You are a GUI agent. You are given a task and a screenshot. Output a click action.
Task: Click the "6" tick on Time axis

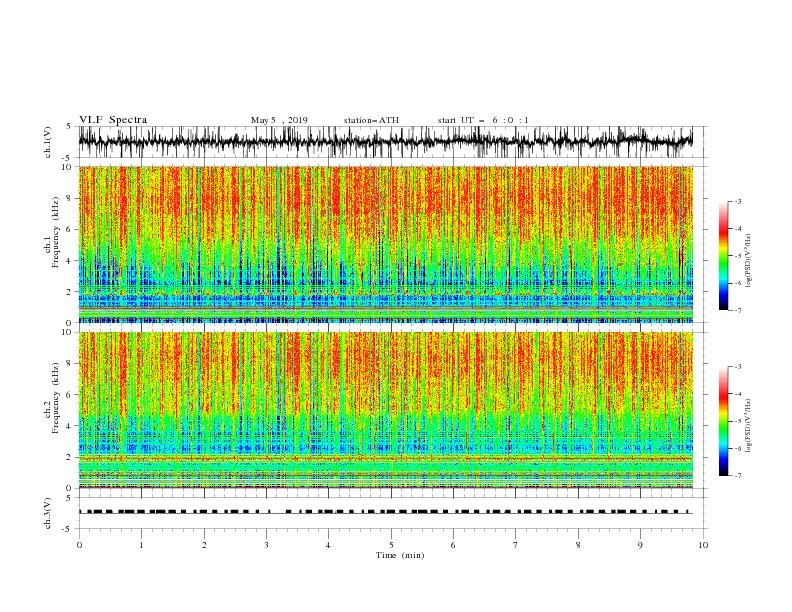pos(453,545)
